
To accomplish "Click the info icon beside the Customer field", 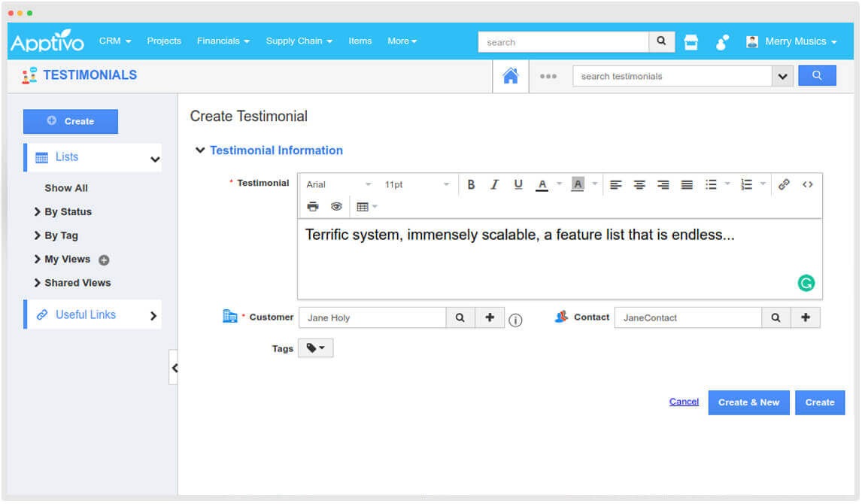I will pyautogui.click(x=515, y=320).
